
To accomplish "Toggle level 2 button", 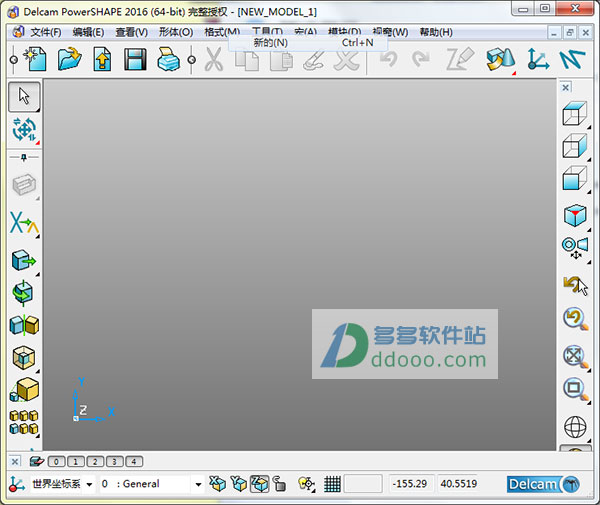I will [95, 461].
